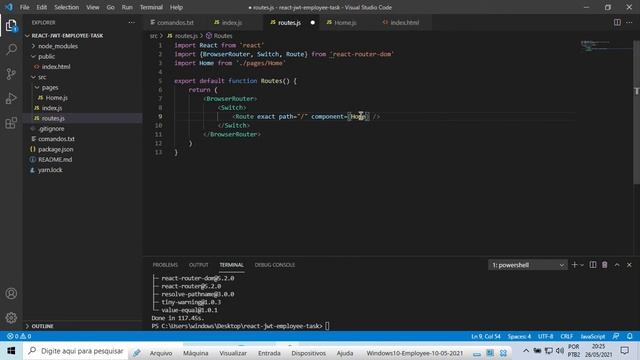
Task: Open the Explorer view in activity bar
Action: [11, 26]
